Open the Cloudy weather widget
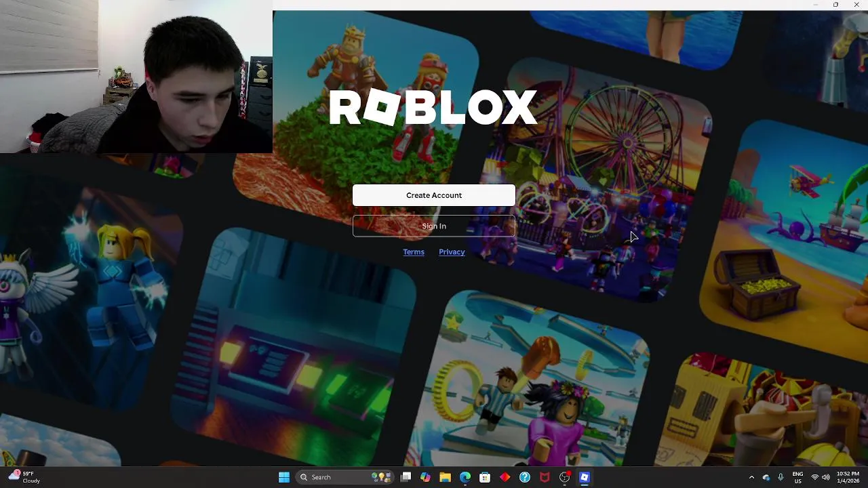This screenshot has width=868, height=488. point(24,477)
